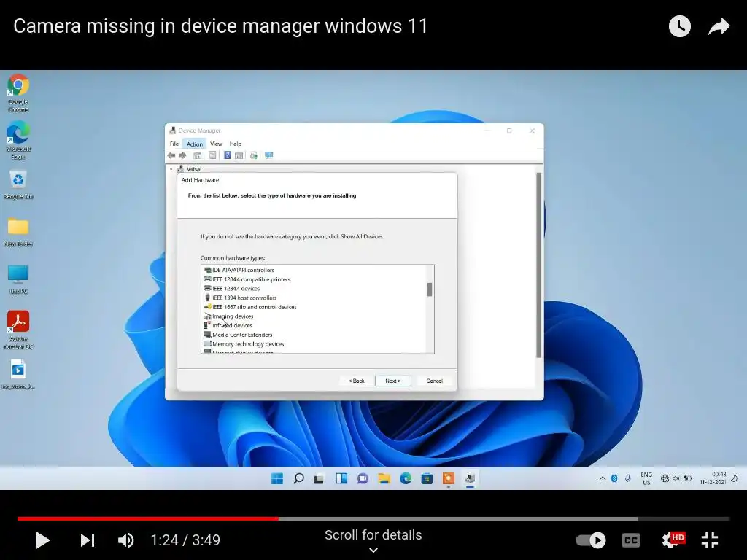Click the taskbar clock and date

point(713,478)
